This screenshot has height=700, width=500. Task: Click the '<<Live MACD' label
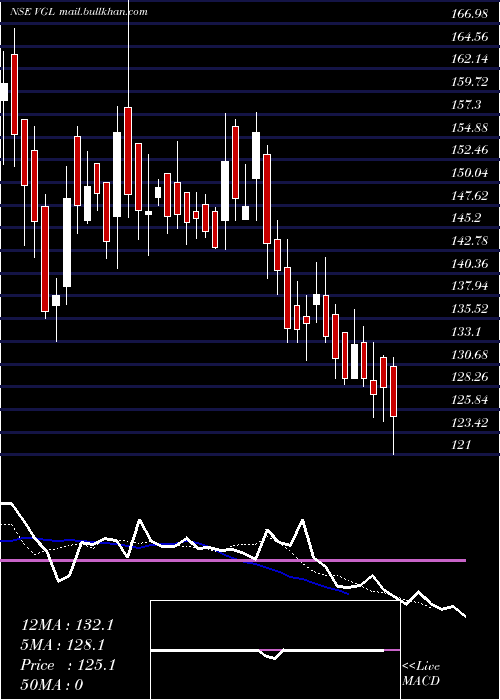click(x=421, y=673)
